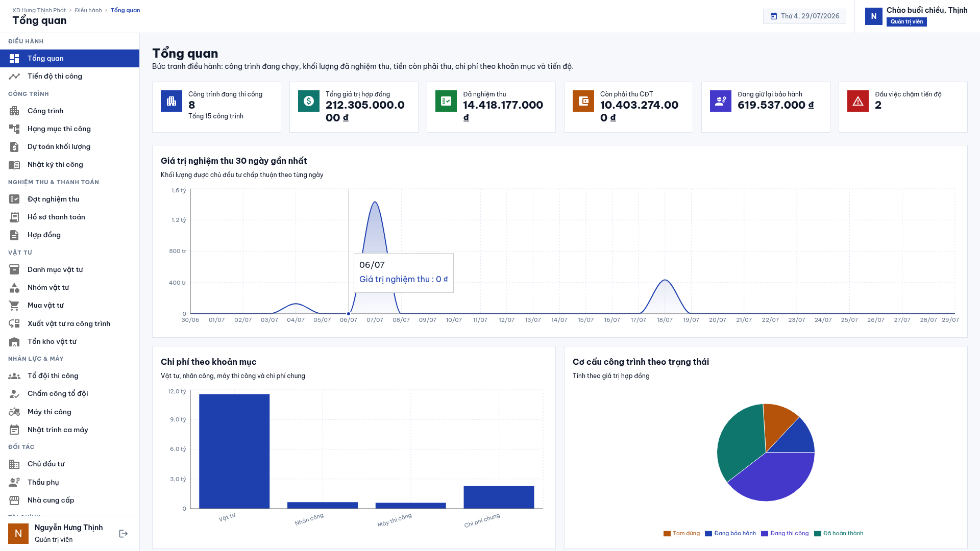Screen dimensions: 980x551
Task: Open Nhóm vật tư menu item
Action: [69, 288]
